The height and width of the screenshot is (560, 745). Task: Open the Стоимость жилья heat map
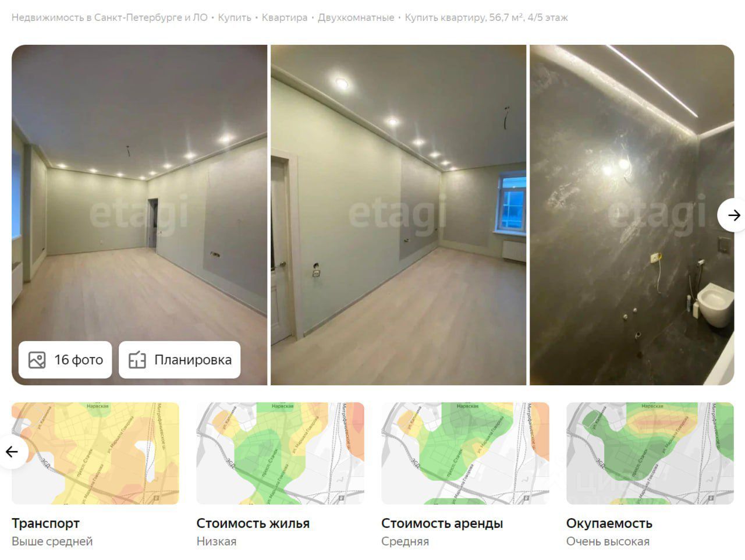click(281, 453)
